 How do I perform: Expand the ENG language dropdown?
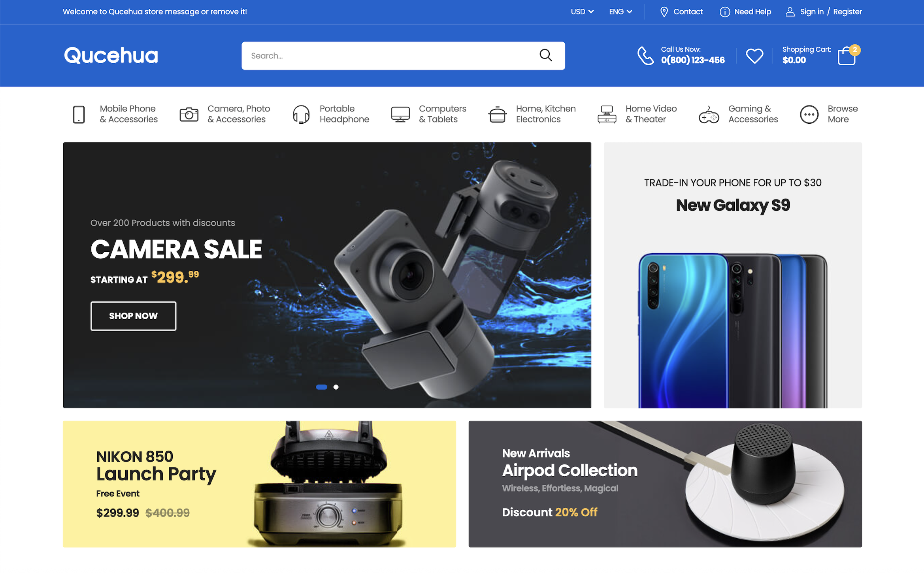(x=620, y=12)
